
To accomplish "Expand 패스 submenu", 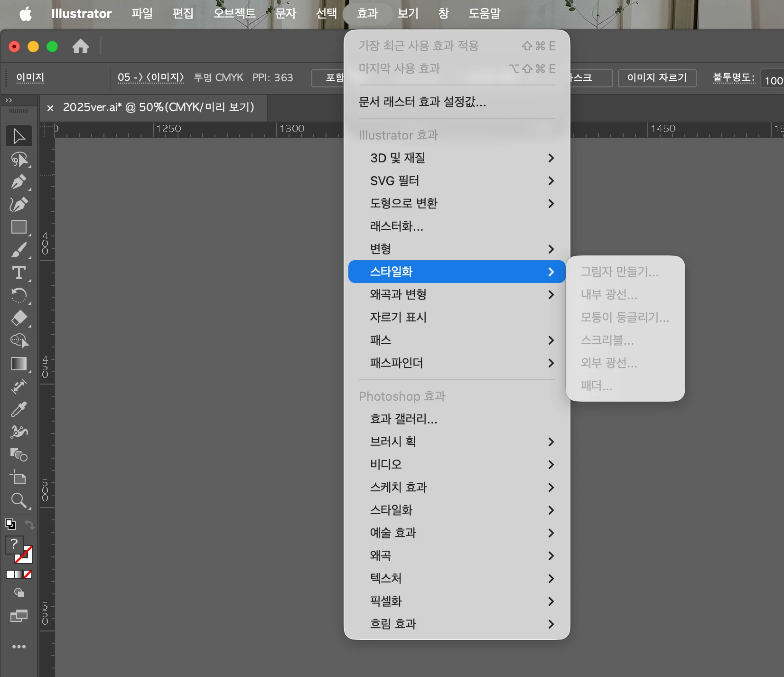I will [x=457, y=340].
